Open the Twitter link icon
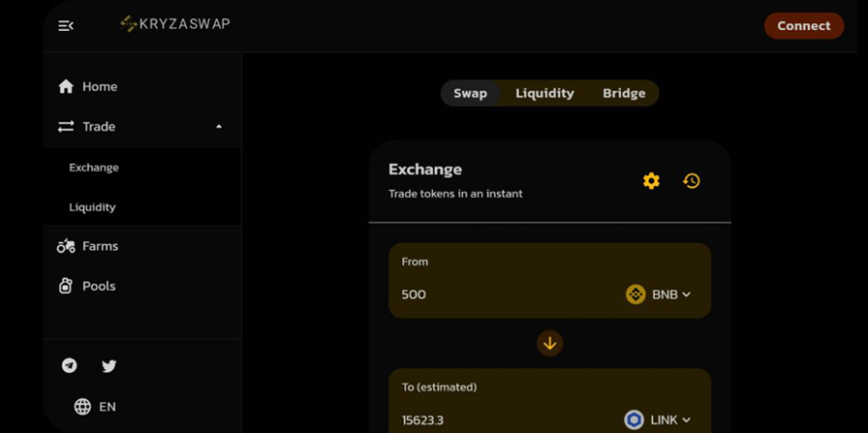868x433 pixels. tap(109, 366)
